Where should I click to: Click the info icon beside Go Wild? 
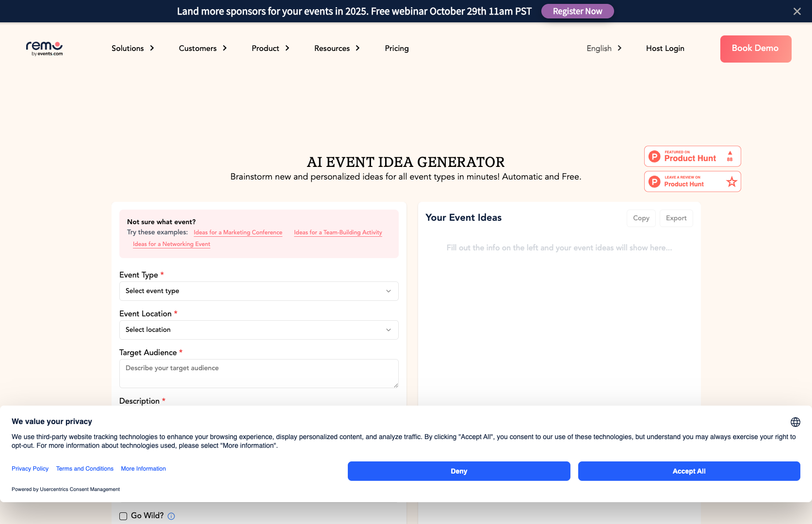coord(171,516)
